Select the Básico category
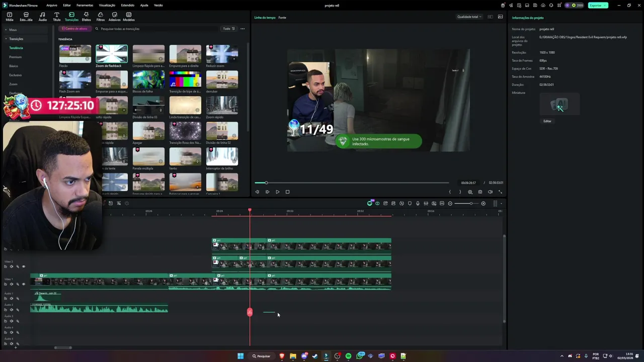Screen dimensions: 644x362 (13, 66)
